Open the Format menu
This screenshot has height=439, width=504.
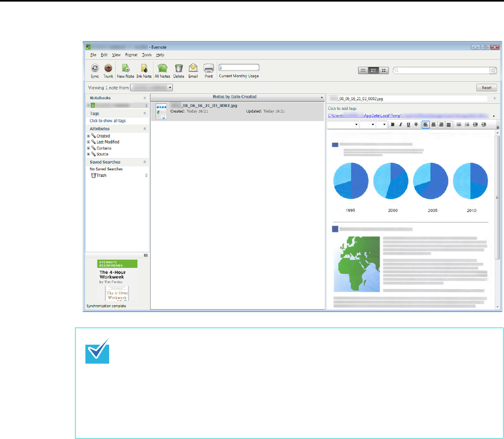pyautogui.click(x=131, y=55)
